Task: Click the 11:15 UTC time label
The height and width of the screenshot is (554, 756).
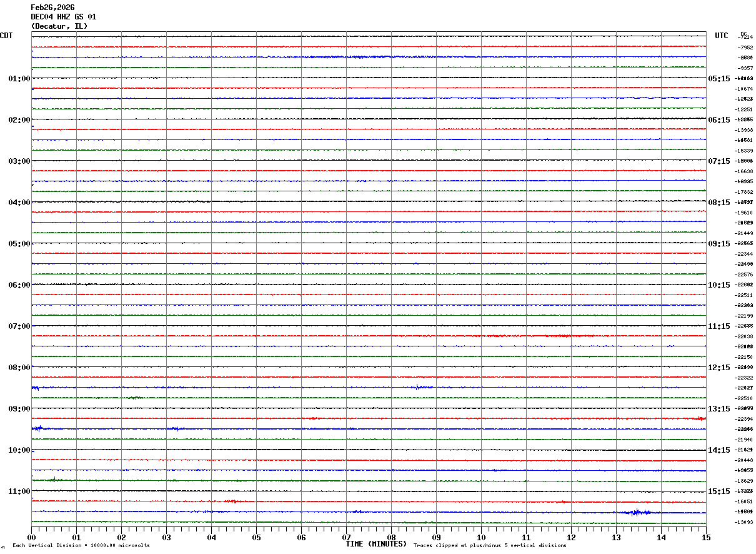Action: 719,326
